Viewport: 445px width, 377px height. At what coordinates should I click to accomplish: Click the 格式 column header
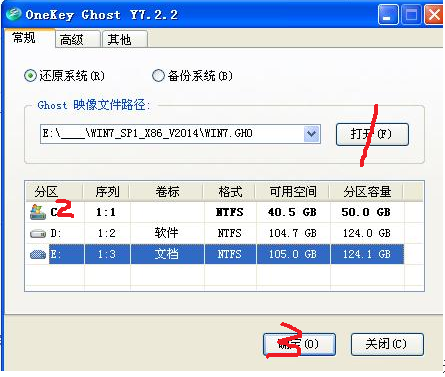tap(230, 192)
